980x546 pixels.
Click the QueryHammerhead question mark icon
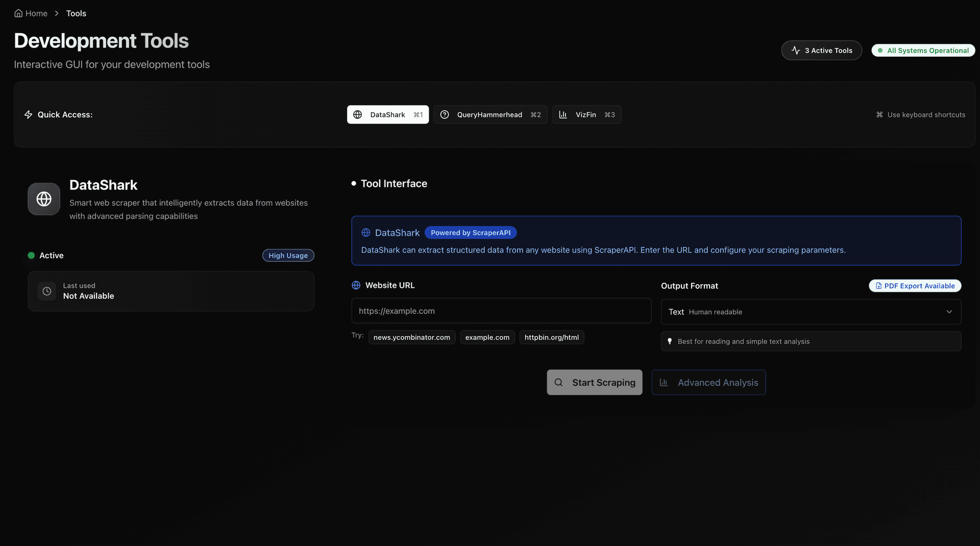tap(445, 114)
